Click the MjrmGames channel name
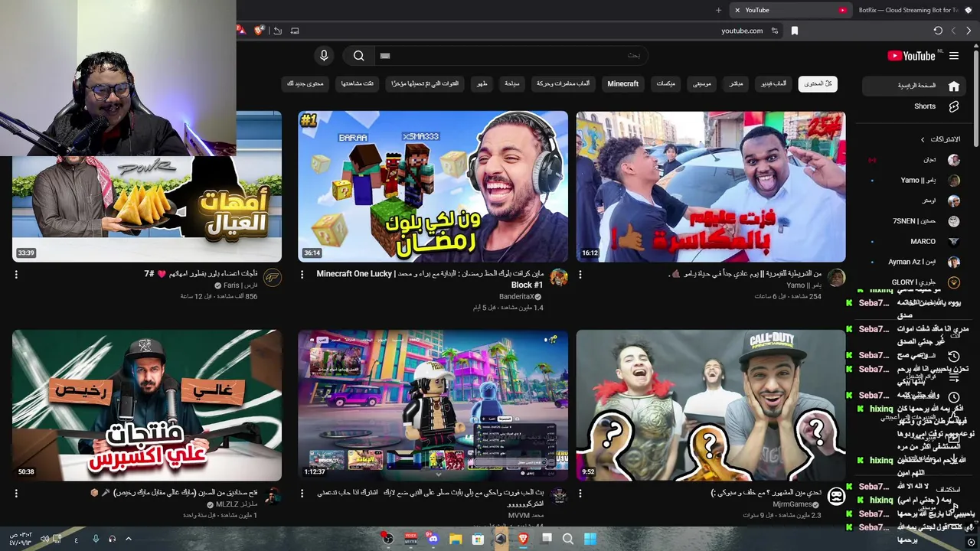The height and width of the screenshot is (551, 980). pos(792,504)
